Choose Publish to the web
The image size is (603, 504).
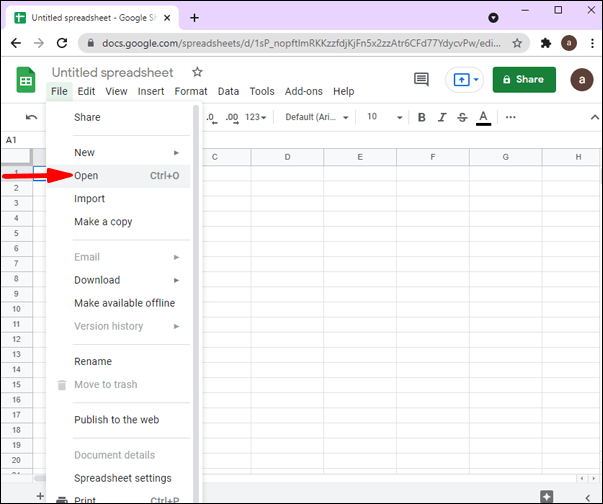[x=119, y=420]
